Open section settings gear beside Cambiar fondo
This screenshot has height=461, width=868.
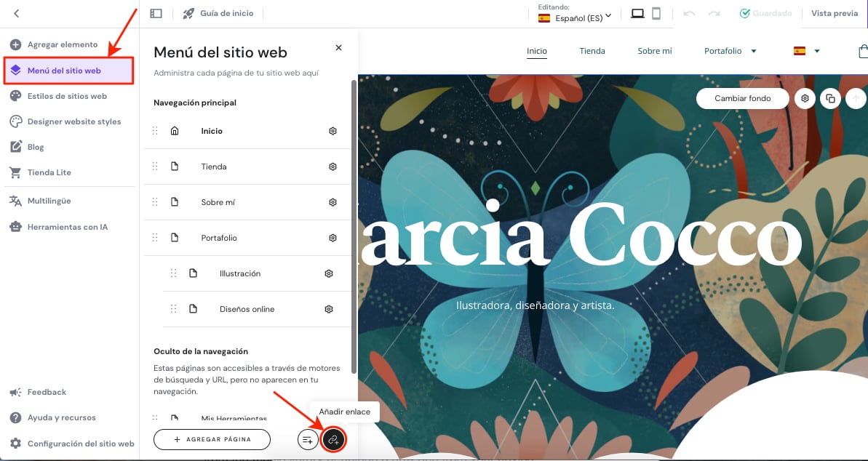click(x=805, y=98)
